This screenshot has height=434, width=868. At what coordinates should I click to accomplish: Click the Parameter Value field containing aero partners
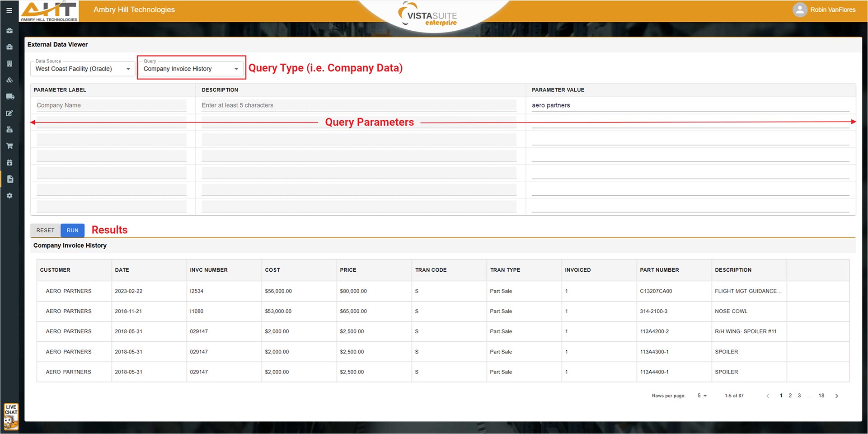[x=690, y=105]
